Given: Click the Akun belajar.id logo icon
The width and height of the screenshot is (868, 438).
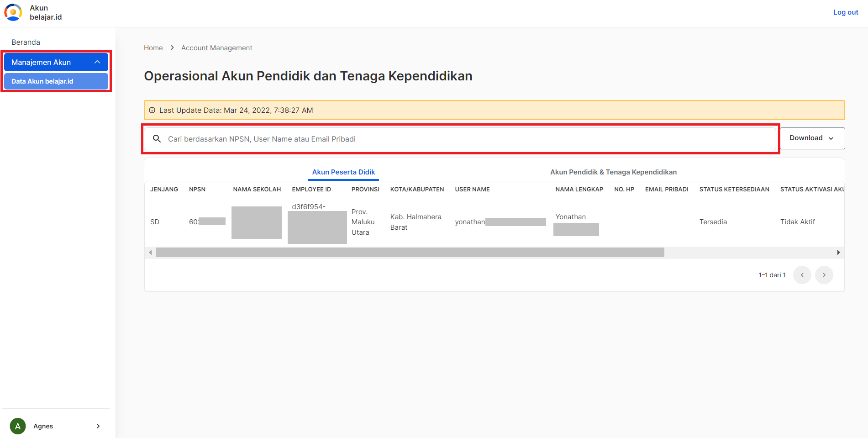Looking at the screenshot, I should coord(13,12).
